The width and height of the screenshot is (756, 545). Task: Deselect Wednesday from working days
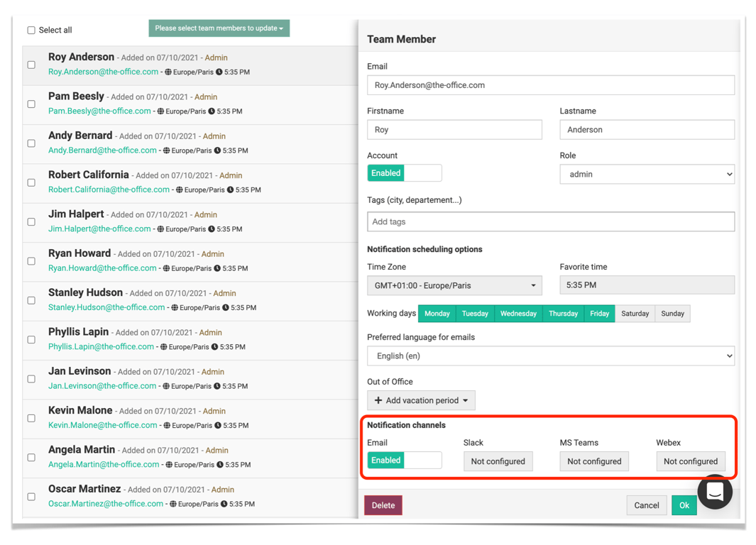pyautogui.click(x=518, y=314)
